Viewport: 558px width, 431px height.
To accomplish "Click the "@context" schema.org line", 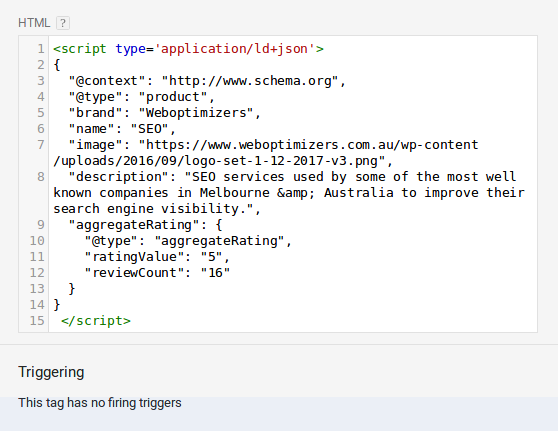I will click(x=207, y=81).
